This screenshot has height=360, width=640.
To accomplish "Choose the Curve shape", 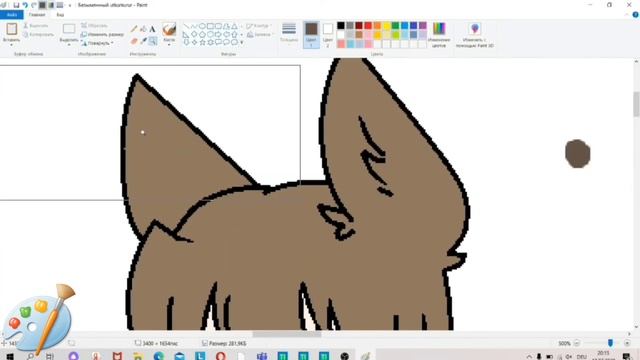I will tap(194, 26).
